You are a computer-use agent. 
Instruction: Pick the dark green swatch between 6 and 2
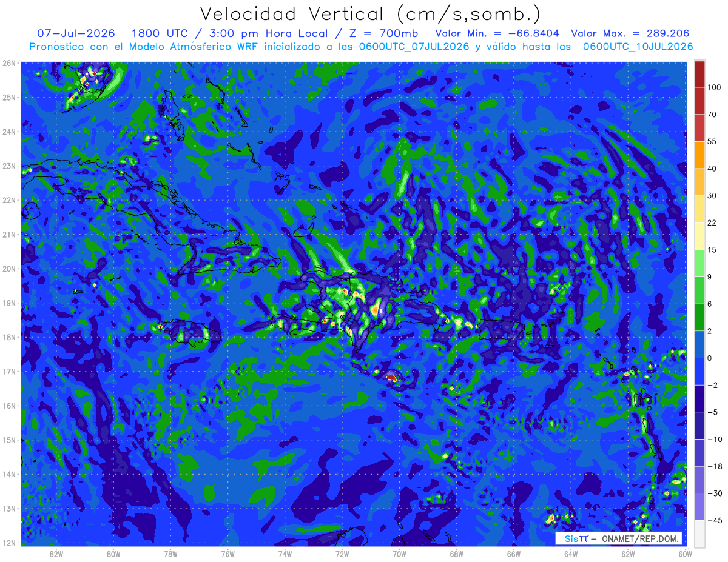point(700,317)
